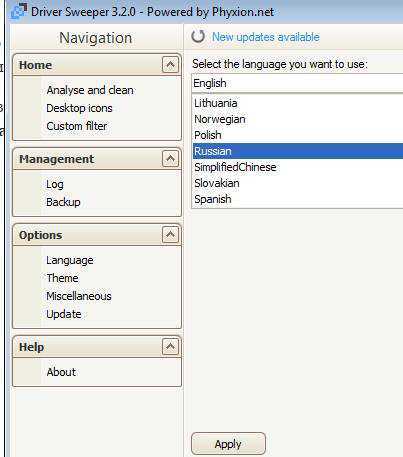This screenshot has height=457, width=403.
Task: Open the About page
Action: point(61,372)
